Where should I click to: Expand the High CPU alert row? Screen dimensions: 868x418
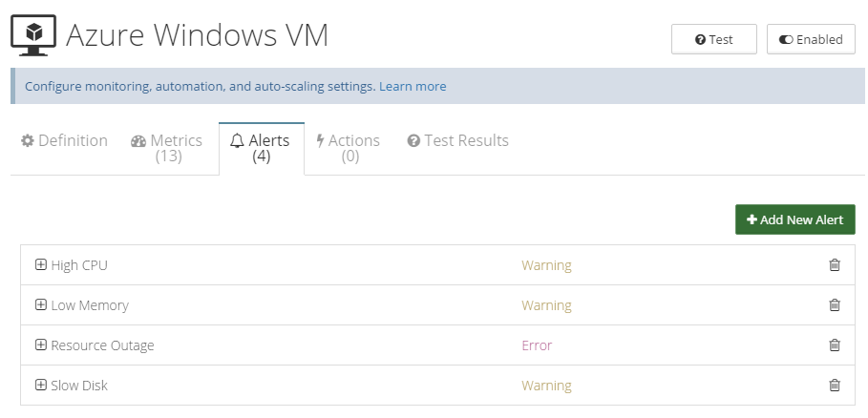click(x=40, y=265)
